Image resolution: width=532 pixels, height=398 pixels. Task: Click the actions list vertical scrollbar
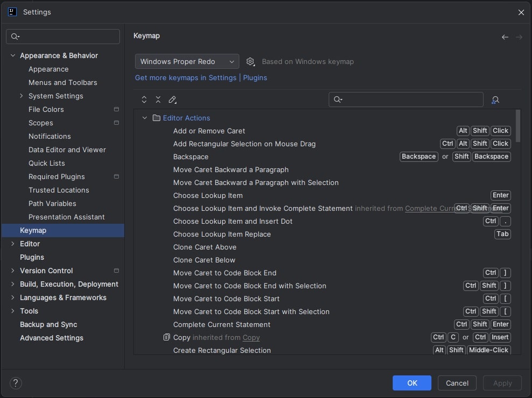(x=518, y=126)
